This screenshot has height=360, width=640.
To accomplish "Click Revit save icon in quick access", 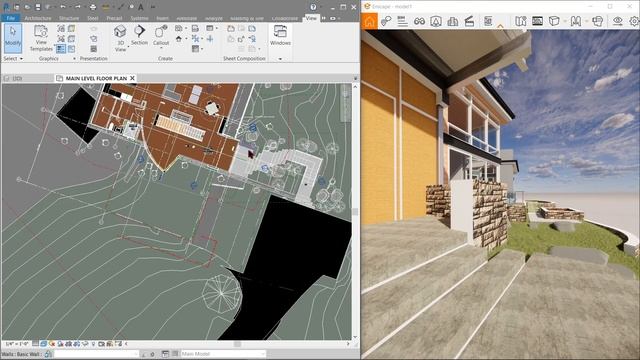I will click(38, 7).
